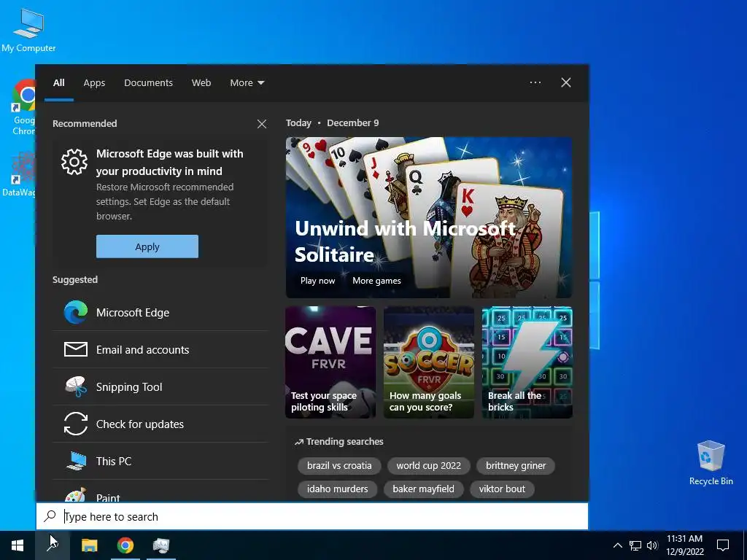Open Email and accounts envelope icon

point(76,349)
